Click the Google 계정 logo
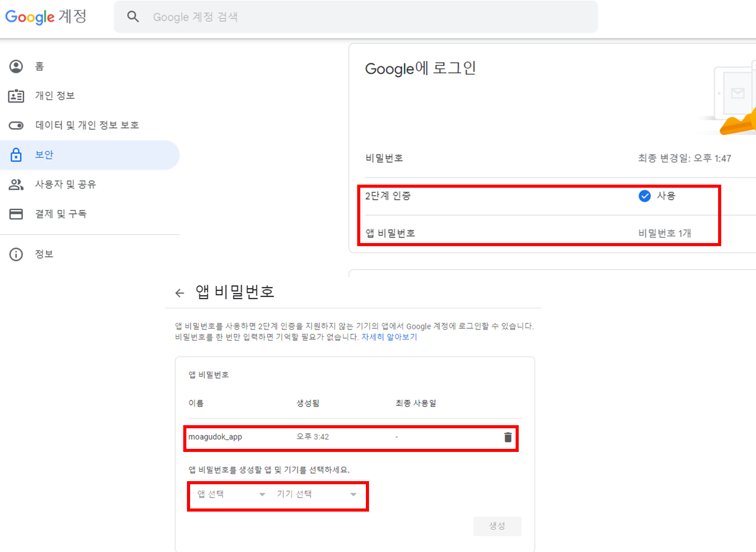 pos(46,17)
